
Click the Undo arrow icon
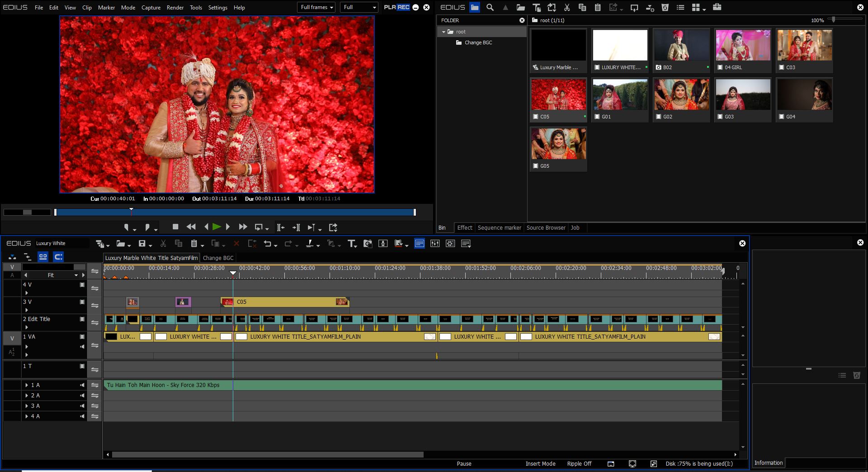coord(268,244)
